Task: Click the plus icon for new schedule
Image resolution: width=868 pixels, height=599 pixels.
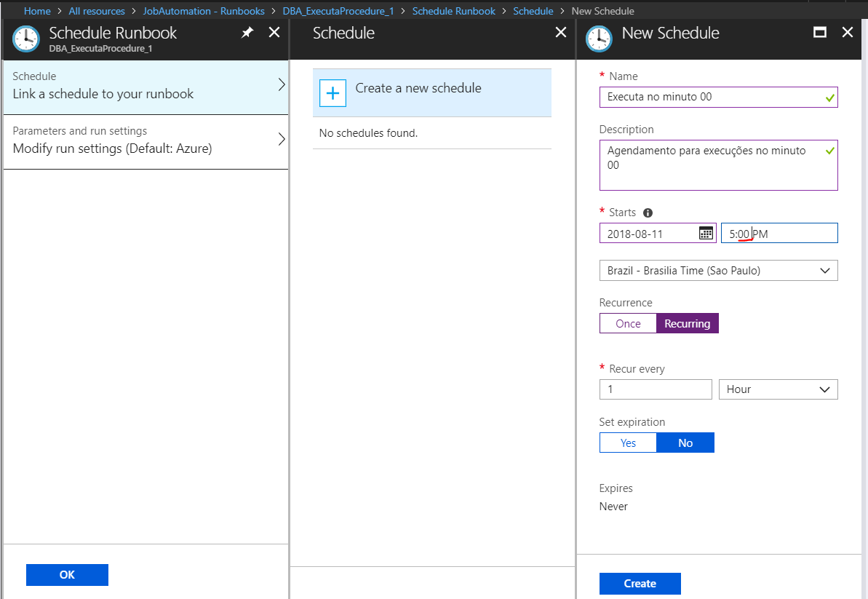Action: (333, 94)
